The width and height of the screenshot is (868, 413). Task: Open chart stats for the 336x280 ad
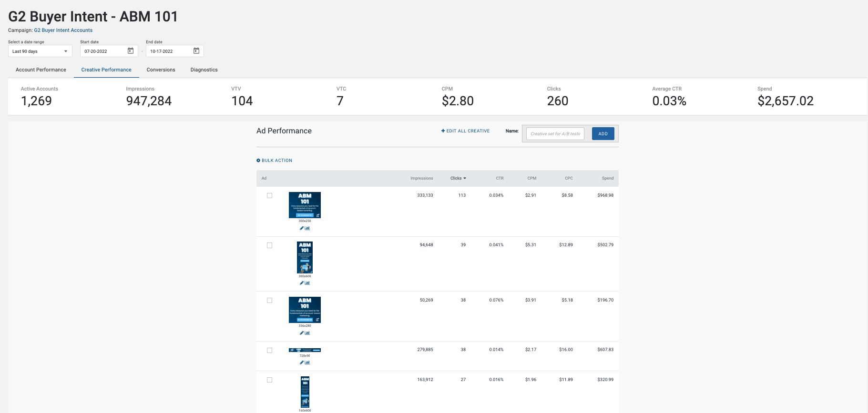click(307, 333)
